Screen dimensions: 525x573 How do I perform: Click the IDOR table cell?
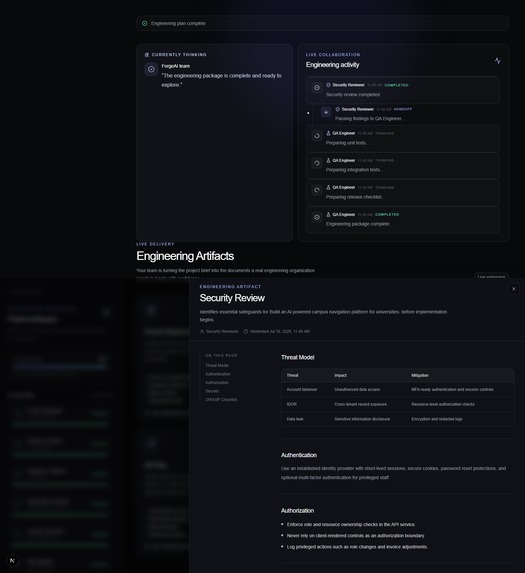[292, 404]
